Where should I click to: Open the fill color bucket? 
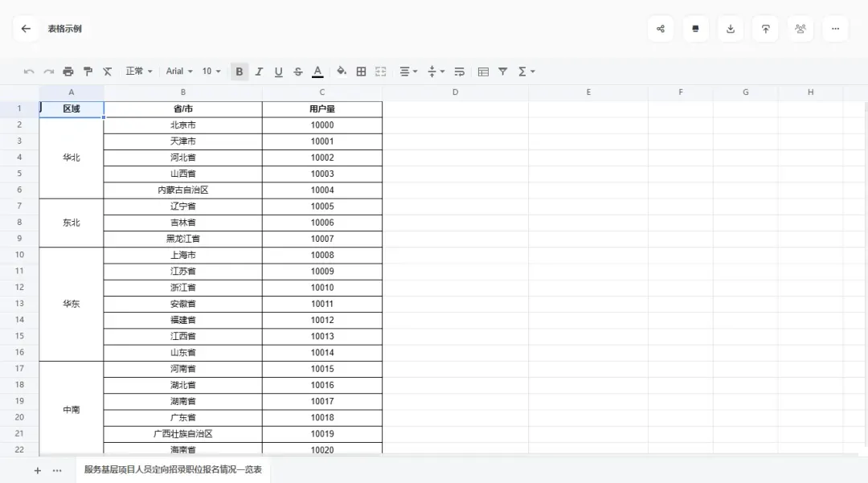click(342, 72)
